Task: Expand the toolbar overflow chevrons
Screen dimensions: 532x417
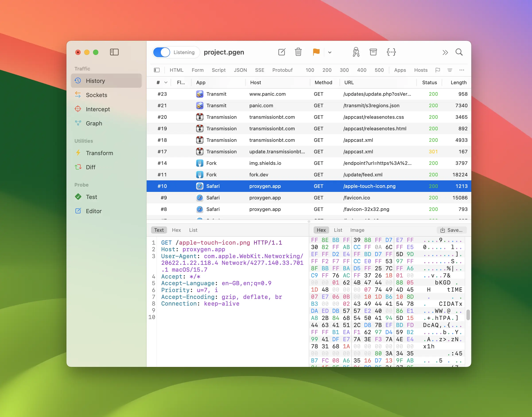Action: [x=445, y=52]
